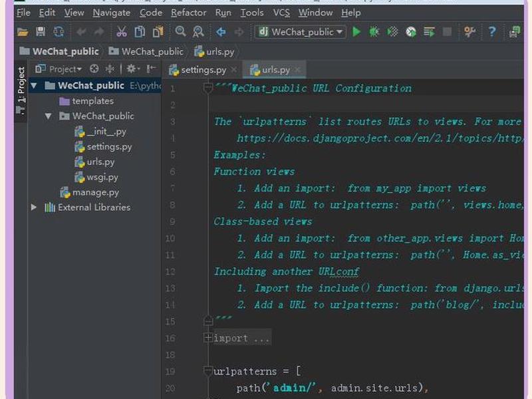Click second WeChat_public breadcrumb folder

[x=146, y=52]
